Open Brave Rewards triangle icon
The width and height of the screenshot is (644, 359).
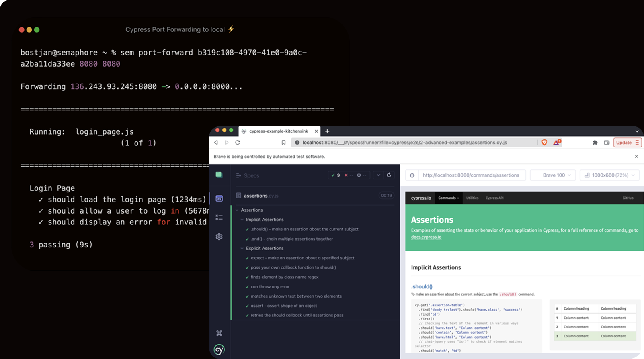click(x=557, y=142)
